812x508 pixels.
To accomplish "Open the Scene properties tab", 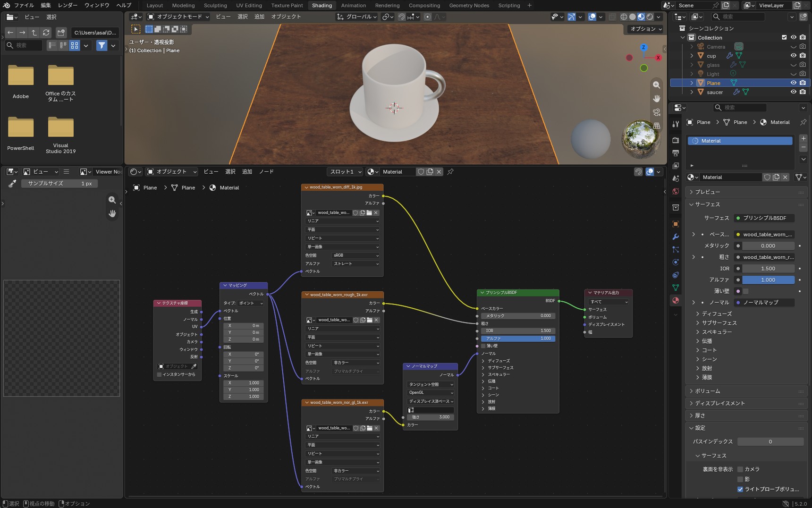I will (x=676, y=178).
